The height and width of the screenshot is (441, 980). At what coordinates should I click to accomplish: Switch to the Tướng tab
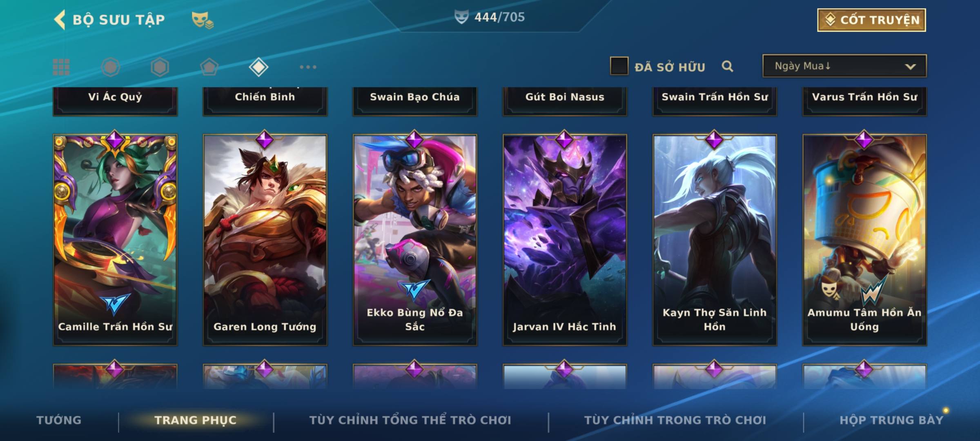(59, 420)
